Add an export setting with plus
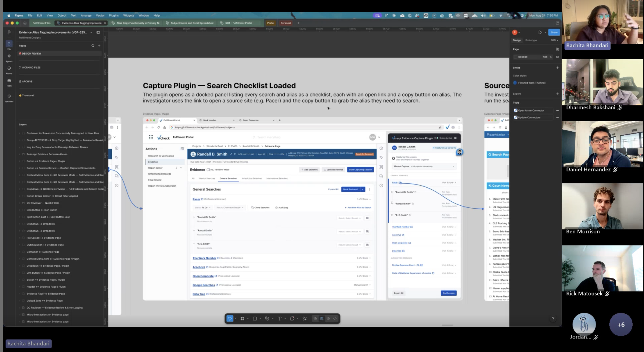Screen dimensions: 644x352 pyautogui.click(x=557, y=94)
